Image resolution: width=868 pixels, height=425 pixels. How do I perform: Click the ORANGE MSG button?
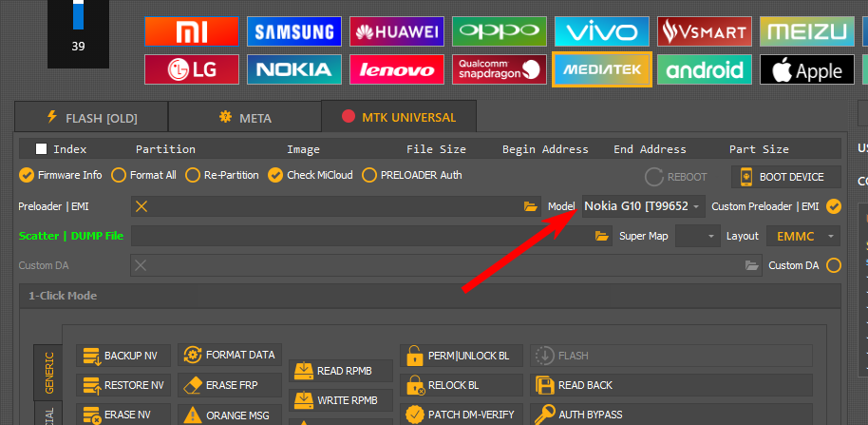[230, 414]
